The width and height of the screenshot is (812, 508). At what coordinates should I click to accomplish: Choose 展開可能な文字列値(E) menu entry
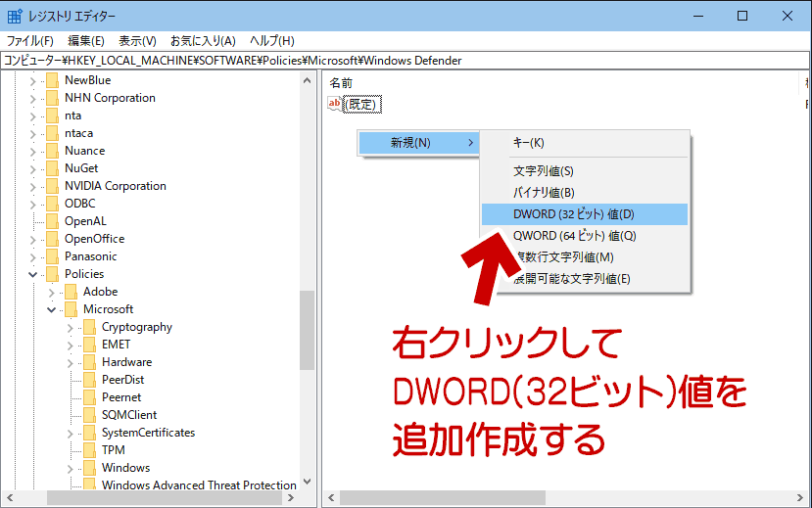click(585, 279)
